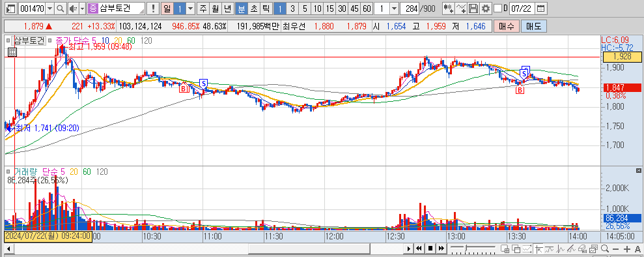Click the add candlestick chart icon

449,8
